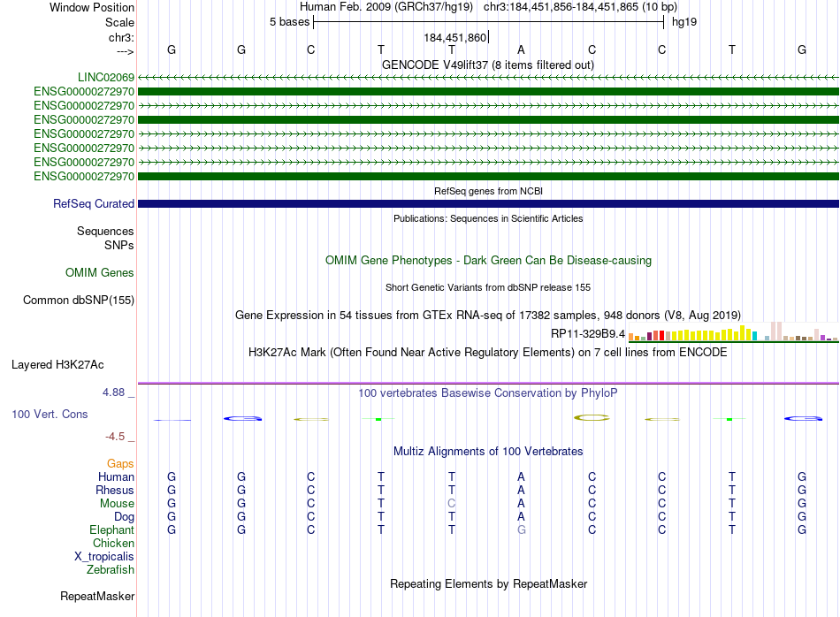The width and height of the screenshot is (840, 617).
Task: Select the Mouse species label
Action: tap(117, 504)
